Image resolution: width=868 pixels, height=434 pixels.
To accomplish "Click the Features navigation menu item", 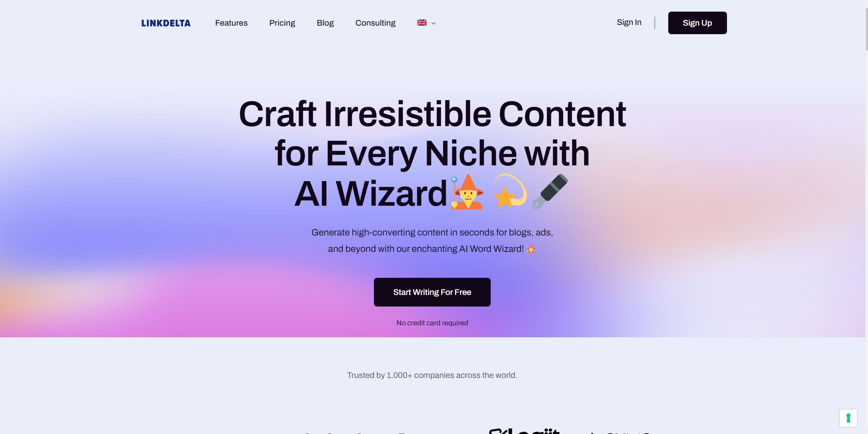I will (x=231, y=23).
